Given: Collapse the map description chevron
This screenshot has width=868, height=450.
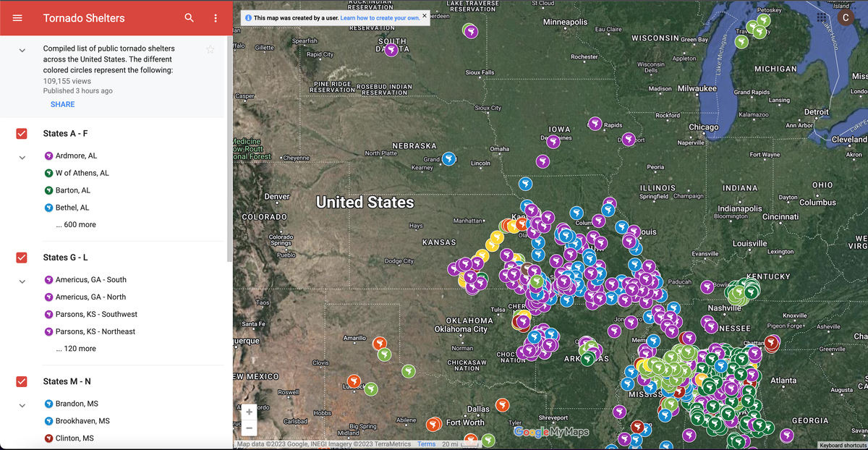Looking at the screenshot, I should [x=22, y=50].
